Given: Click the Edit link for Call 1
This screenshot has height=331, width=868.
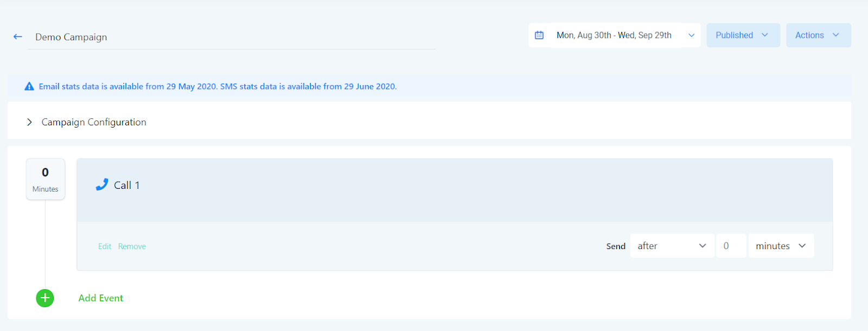Looking at the screenshot, I should [105, 246].
